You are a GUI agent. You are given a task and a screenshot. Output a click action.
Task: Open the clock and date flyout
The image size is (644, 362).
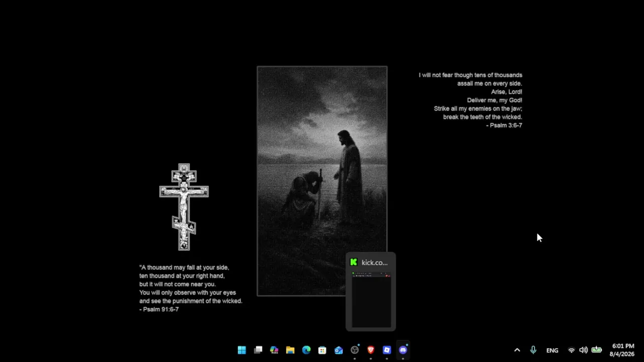(623, 350)
